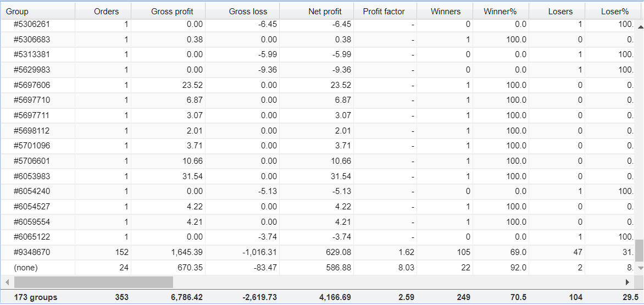Image resolution: width=644 pixels, height=305 pixels.
Task: Click the horizontal scrollbar left arrow
Action: (7, 282)
